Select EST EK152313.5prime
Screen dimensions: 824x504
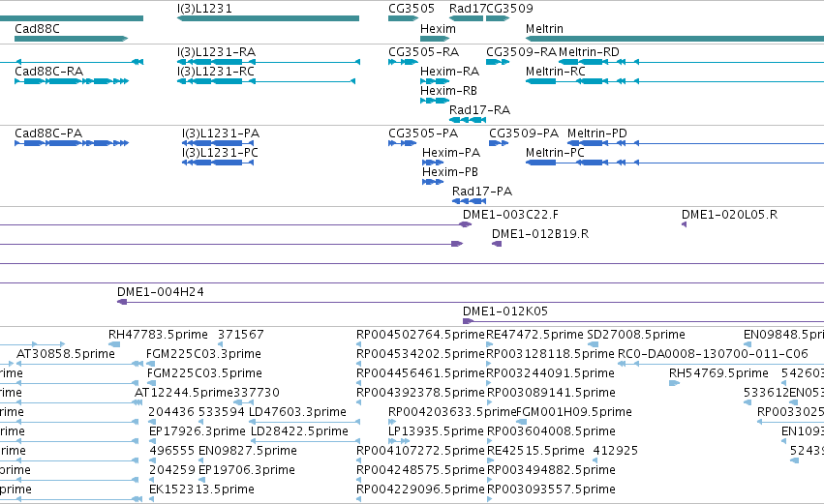(201, 489)
